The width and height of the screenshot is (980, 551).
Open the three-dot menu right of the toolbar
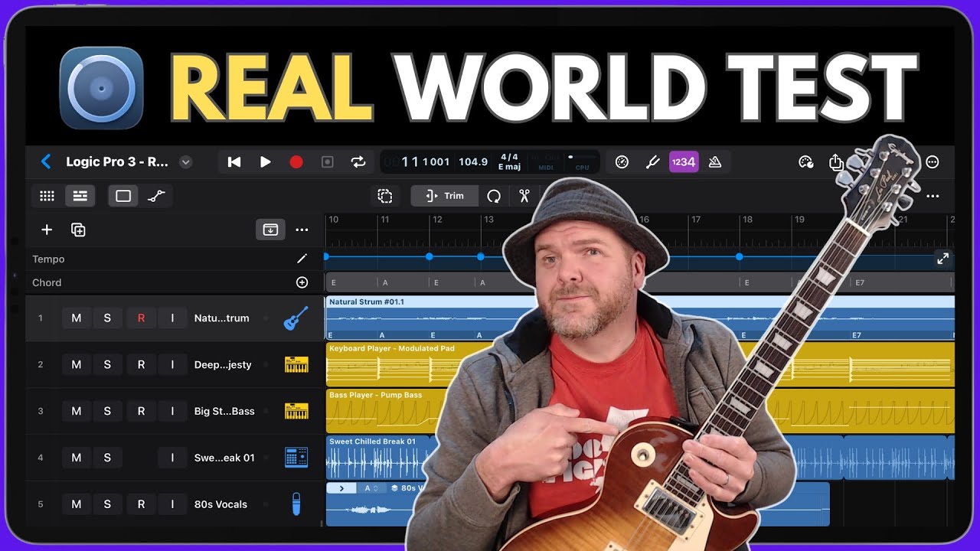933,196
